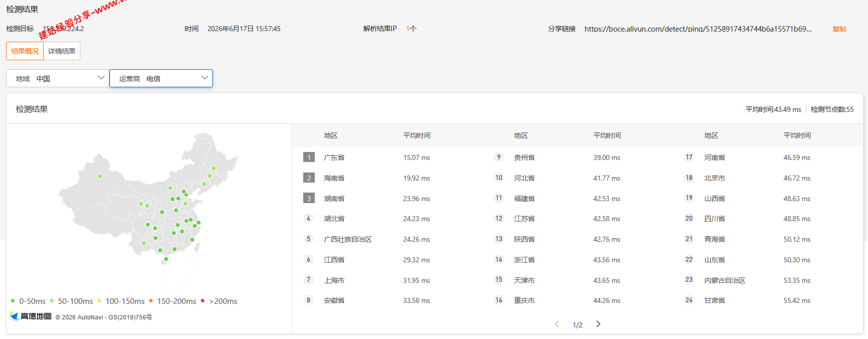Click the rank 1 badge
This screenshot has width=868, height=339.
309,157
